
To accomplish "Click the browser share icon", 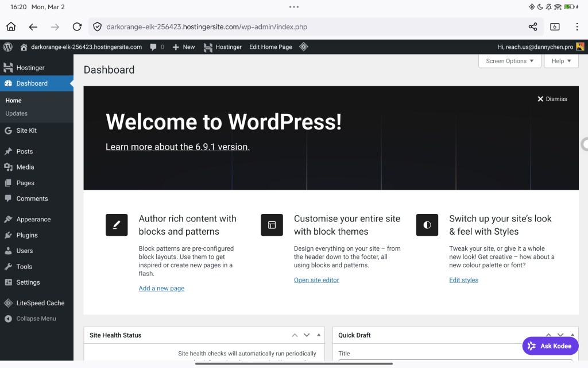I will [x=532, y=26].
